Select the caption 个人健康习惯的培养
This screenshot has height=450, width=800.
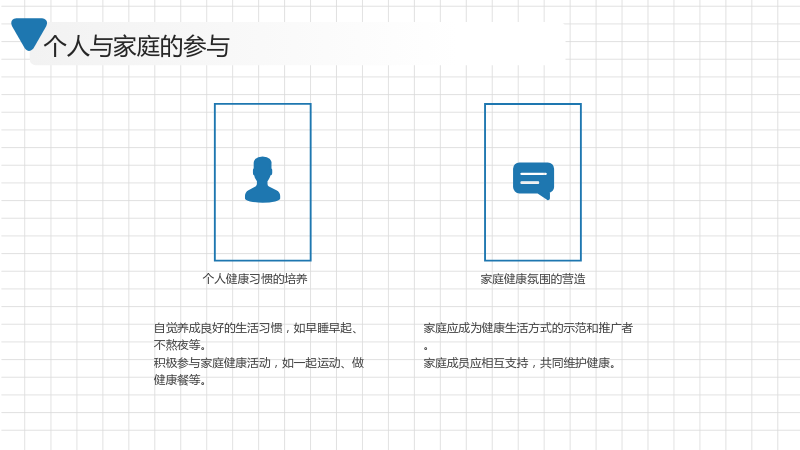(x=255, y=279)
